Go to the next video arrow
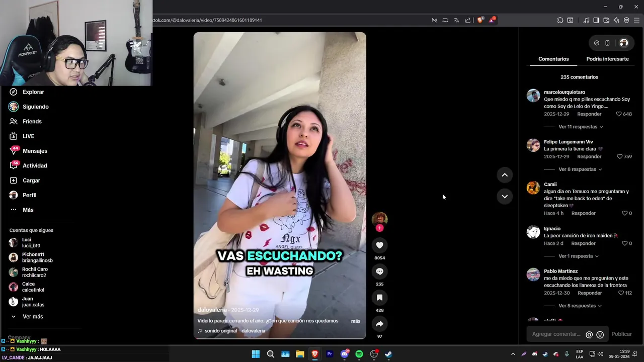 (x=505, y=197)
